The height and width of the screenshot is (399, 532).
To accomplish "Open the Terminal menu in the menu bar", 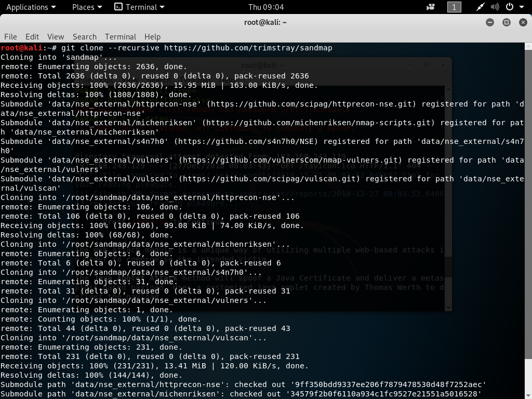I will pyautogui.click(x=120, y=37).
